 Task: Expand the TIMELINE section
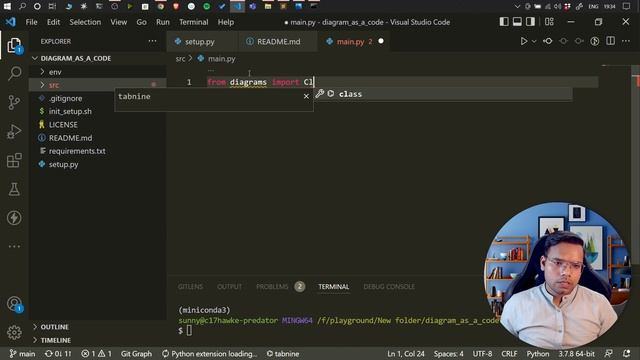[x=98, y=340]
